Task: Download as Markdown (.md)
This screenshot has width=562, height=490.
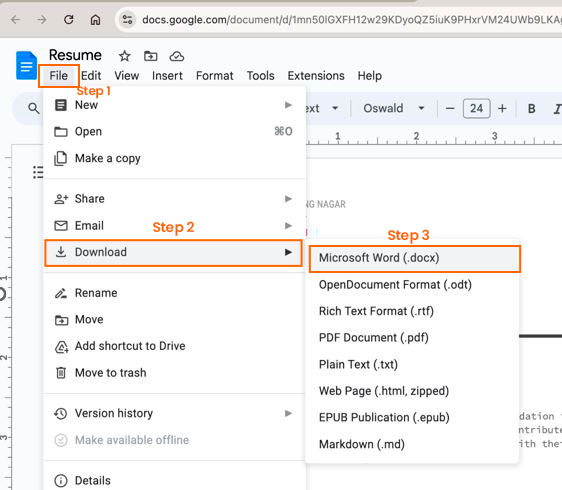Action: click(412, 444)
